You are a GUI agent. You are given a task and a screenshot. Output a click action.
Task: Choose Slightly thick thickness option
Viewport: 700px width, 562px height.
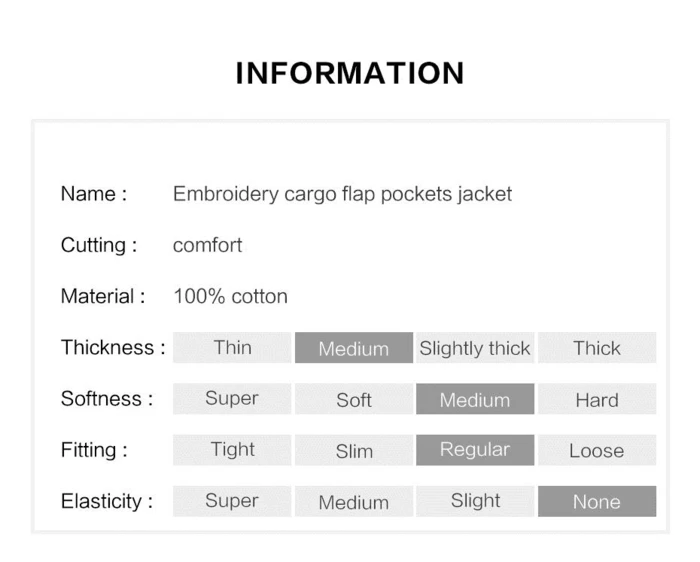475,348
